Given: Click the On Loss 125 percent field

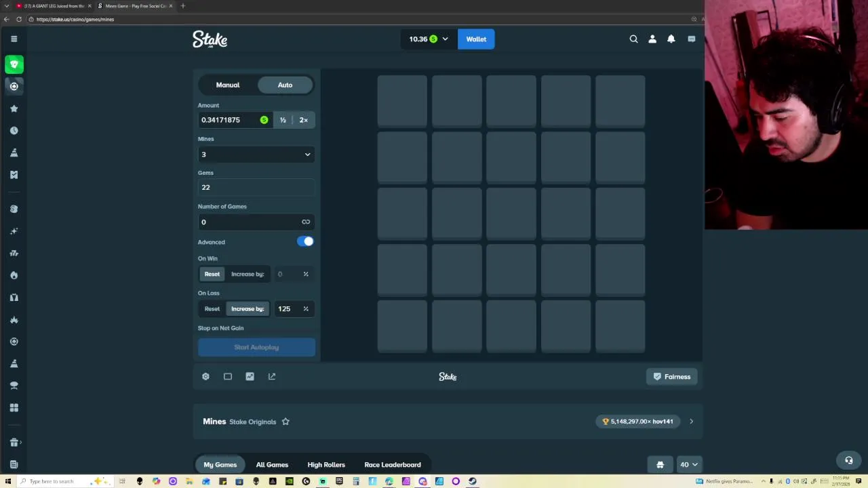Looking at the screenshot, I should pos(293,308).
